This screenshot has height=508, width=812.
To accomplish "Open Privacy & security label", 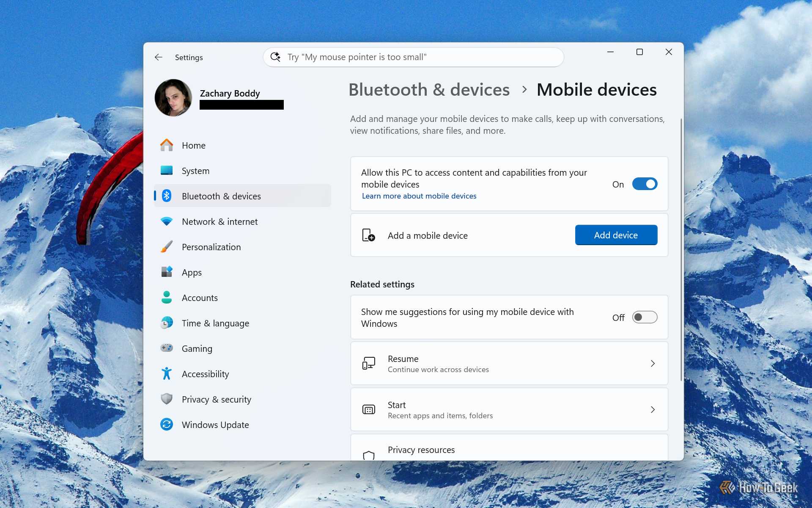I will tap(216, 400).
